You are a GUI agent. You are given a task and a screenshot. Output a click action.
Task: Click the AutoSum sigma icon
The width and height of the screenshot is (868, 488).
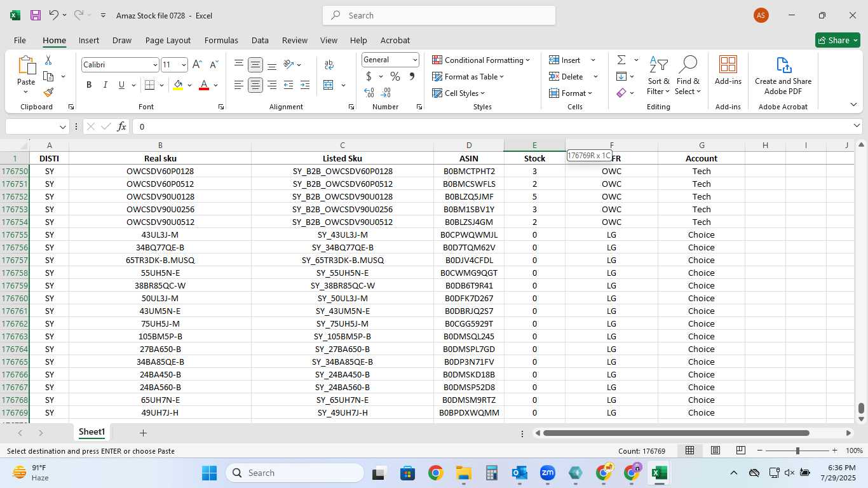point(621,60)
